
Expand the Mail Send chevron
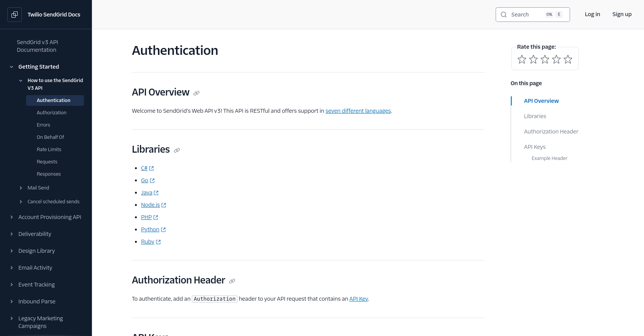[21, 188]
